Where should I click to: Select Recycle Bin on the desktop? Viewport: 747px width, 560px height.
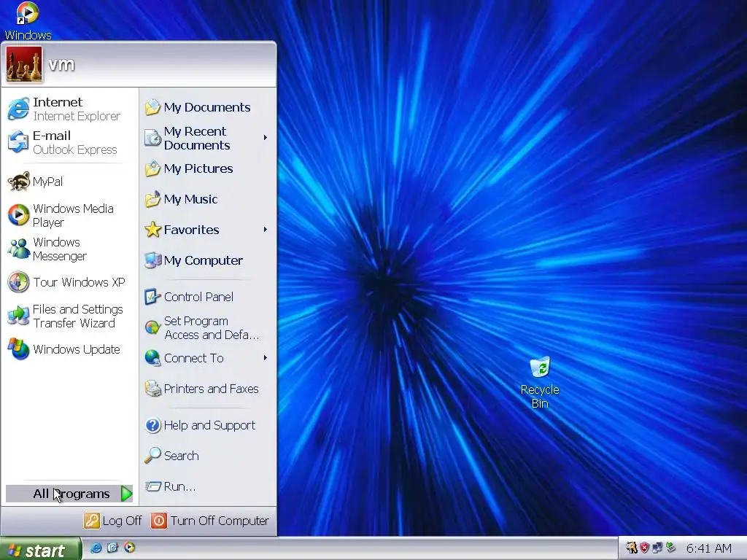(x=540, y=382)
